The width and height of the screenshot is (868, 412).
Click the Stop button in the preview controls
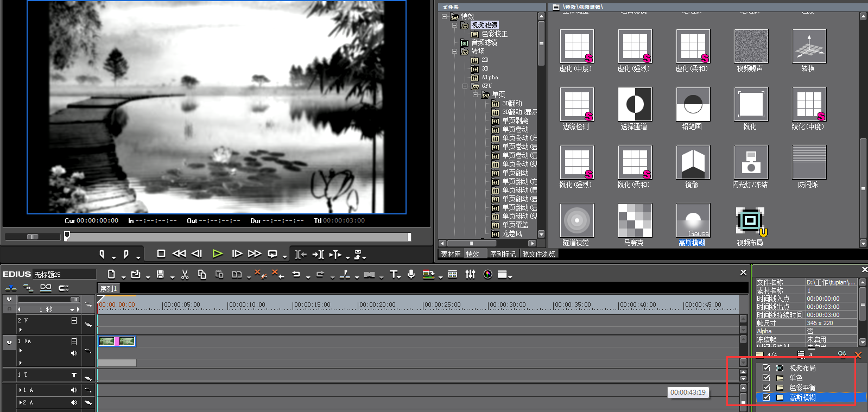(161, 253)
